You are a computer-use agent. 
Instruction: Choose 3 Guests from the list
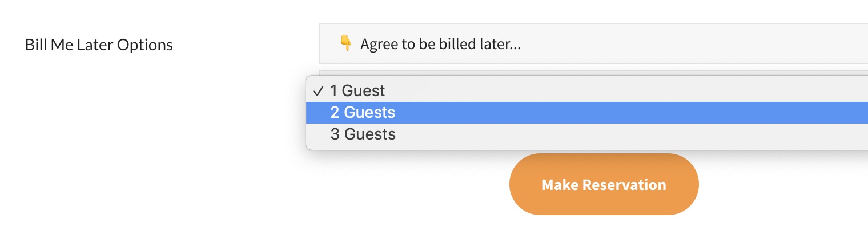pos(363,134)
